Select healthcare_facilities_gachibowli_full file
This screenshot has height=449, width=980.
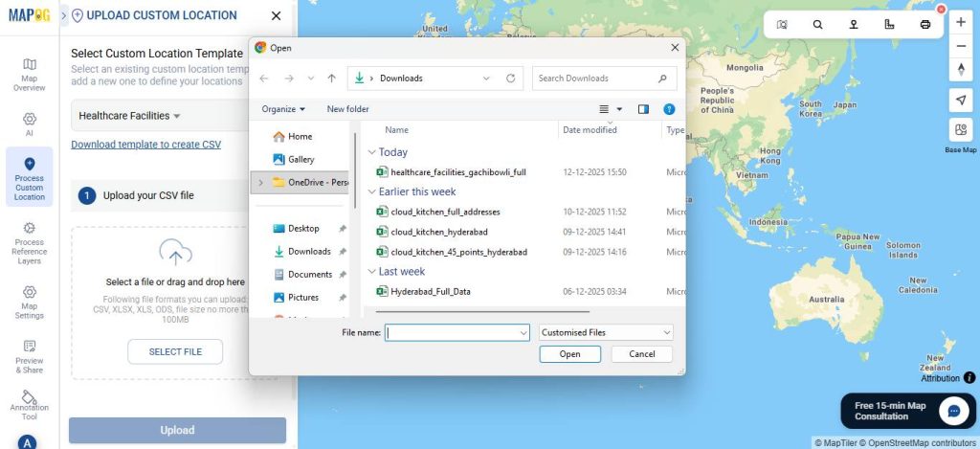click(x=457, y=172)
